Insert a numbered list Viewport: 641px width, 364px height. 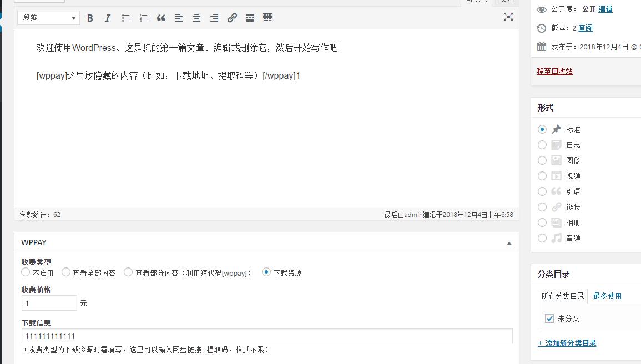[143, 18]
